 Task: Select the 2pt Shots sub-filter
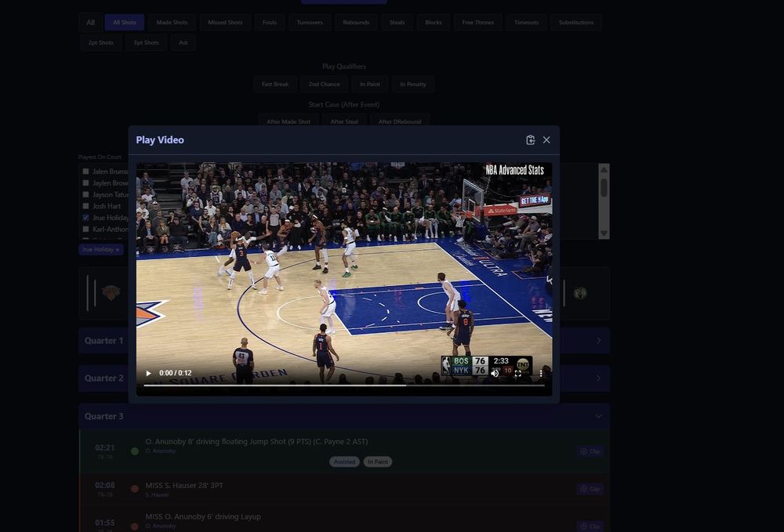coord(101,43)
